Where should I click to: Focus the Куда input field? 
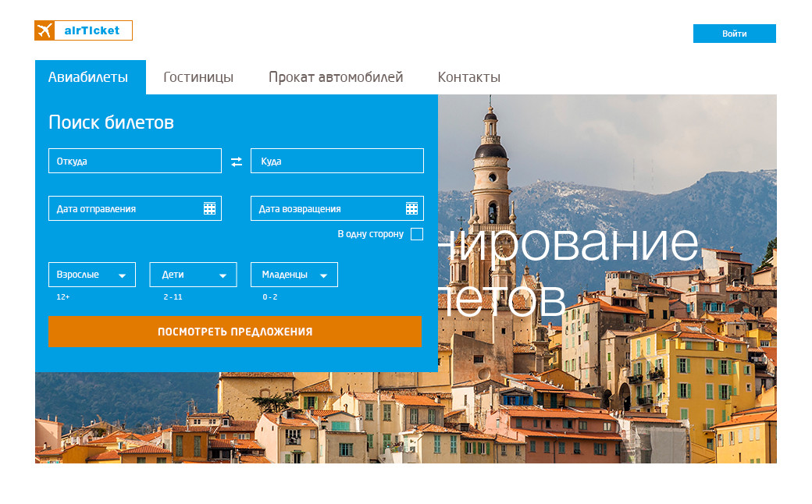tap(337, 161)
